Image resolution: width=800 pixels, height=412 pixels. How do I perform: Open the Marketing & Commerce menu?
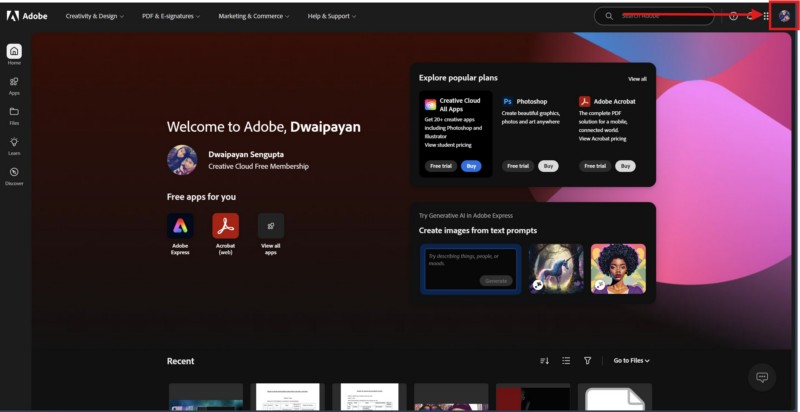coord(254,16)
